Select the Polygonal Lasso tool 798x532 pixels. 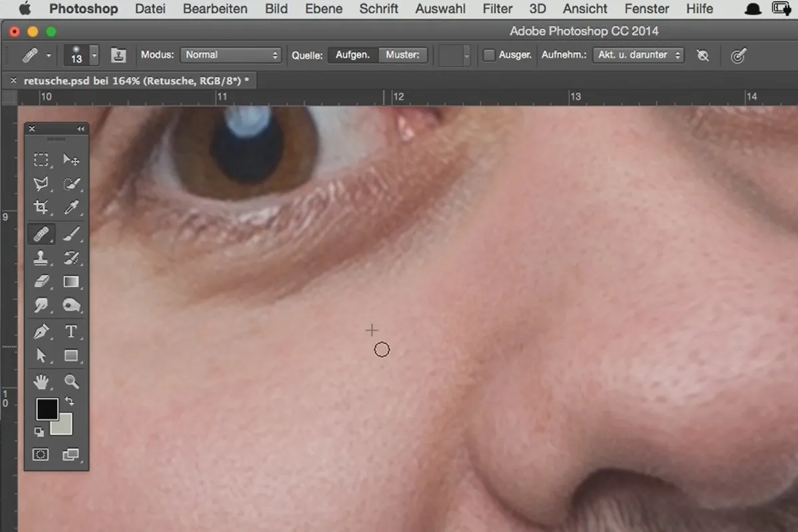point(41,184)
